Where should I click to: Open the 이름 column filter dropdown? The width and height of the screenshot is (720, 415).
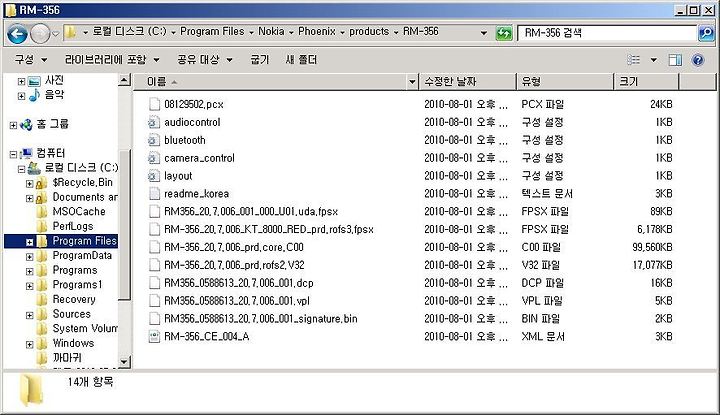tap(412, 82)
